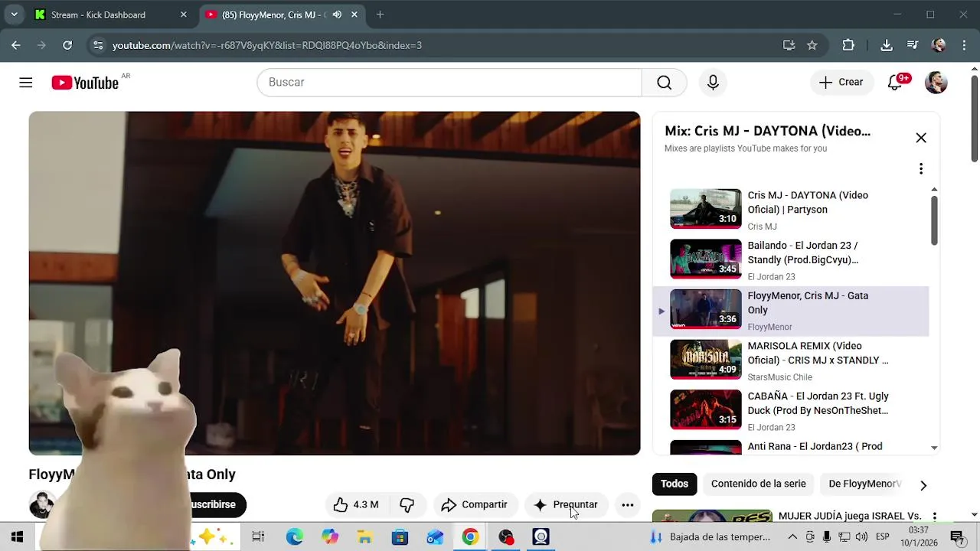
Task: Bookmark this page with the star
Action: (x=812, y=45)
